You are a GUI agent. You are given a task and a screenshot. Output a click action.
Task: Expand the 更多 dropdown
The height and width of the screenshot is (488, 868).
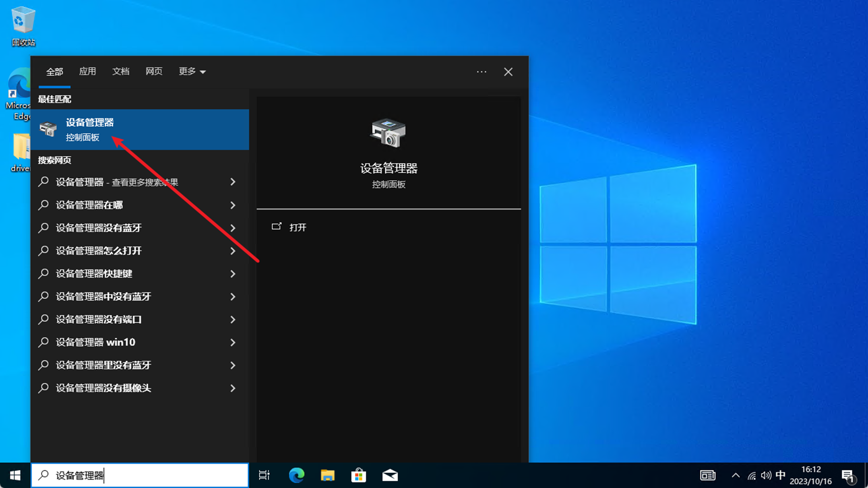(x=192, y=71)
